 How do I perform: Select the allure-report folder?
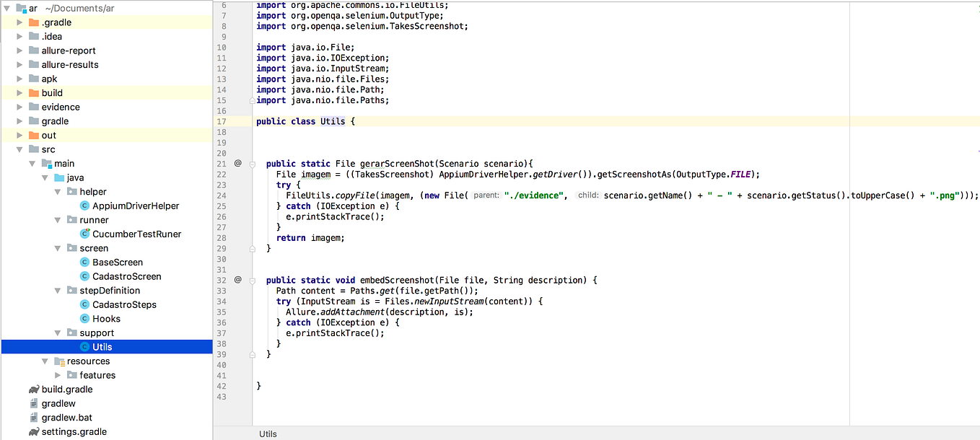click(69, 50)
